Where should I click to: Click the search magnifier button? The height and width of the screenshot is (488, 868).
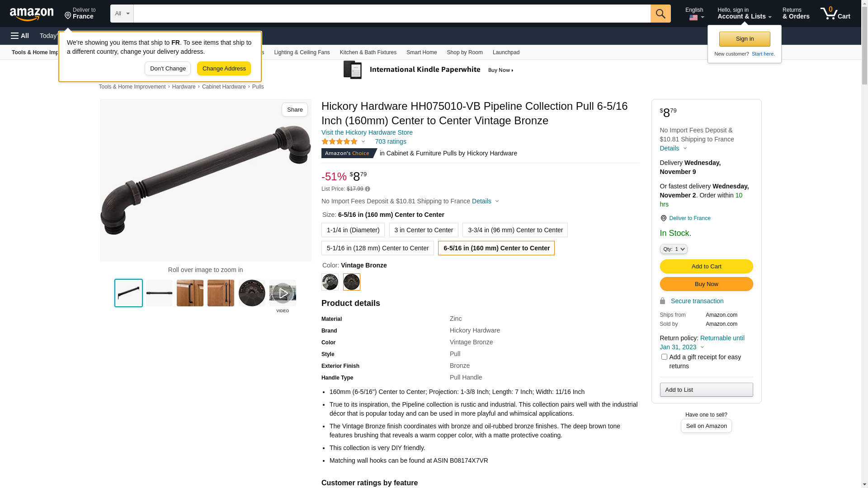pyautogui.click(x=660, y=14)
